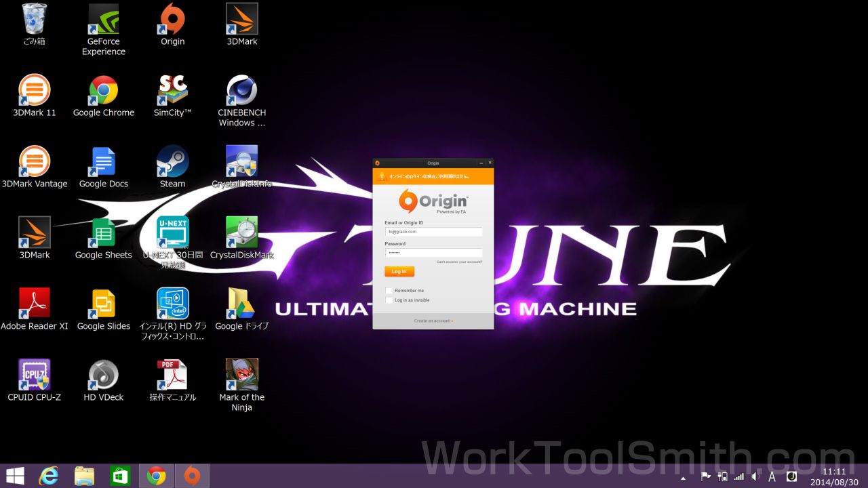Select the Google Sheets desktop icon
The image size is (868, 488).
[104, 238]
